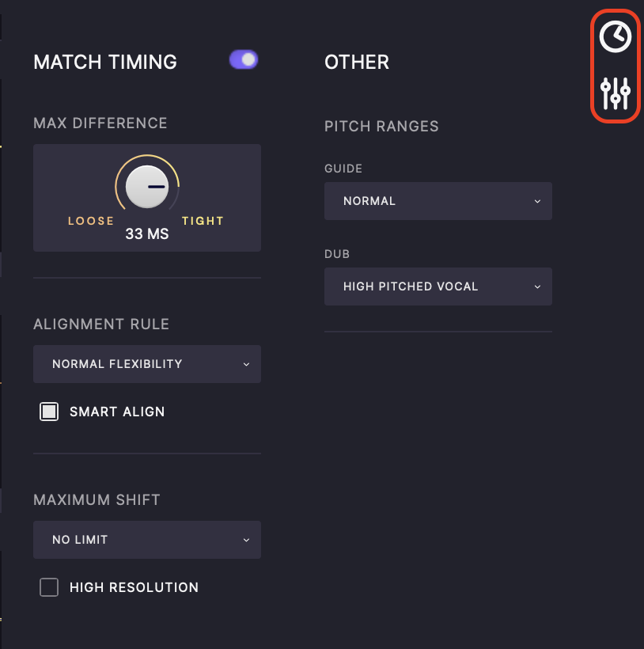Open the MAXIMUM SHIFT dropdown
This screenshot has height=649, width=644.
tap(146, 540)
